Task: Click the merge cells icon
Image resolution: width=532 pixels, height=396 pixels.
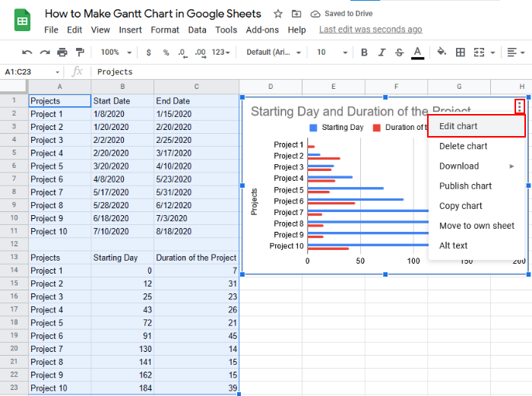Action: click(x=479, y=52)
